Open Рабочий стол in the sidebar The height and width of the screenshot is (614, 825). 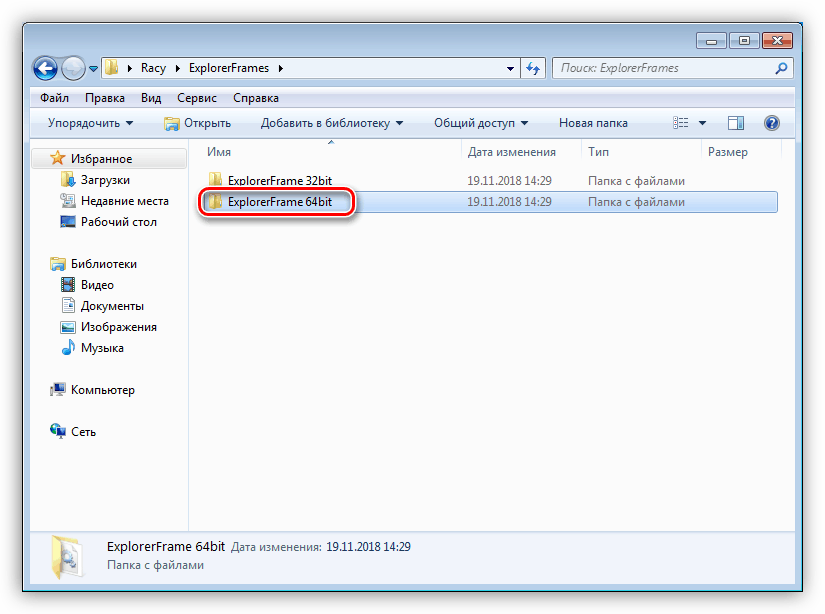pyautogui.click(x=119, y=222)
